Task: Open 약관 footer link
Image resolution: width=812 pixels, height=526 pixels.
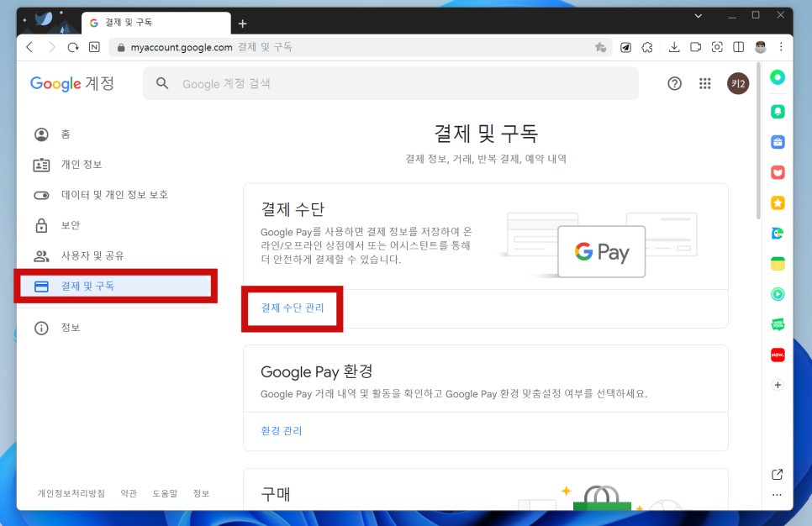Action: 129,493
